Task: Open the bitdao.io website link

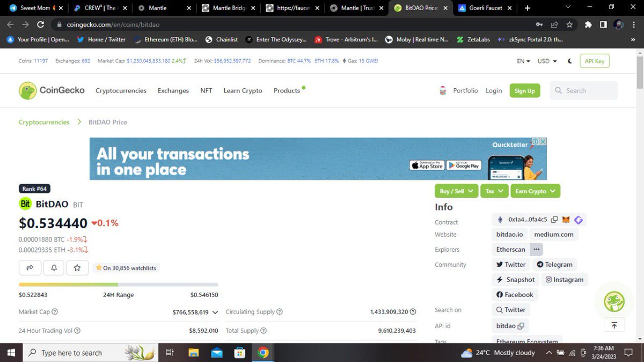Action: click(509, 234)
